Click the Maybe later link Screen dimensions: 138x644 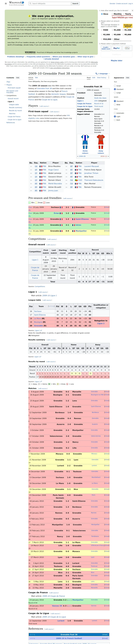pos(117,61)
